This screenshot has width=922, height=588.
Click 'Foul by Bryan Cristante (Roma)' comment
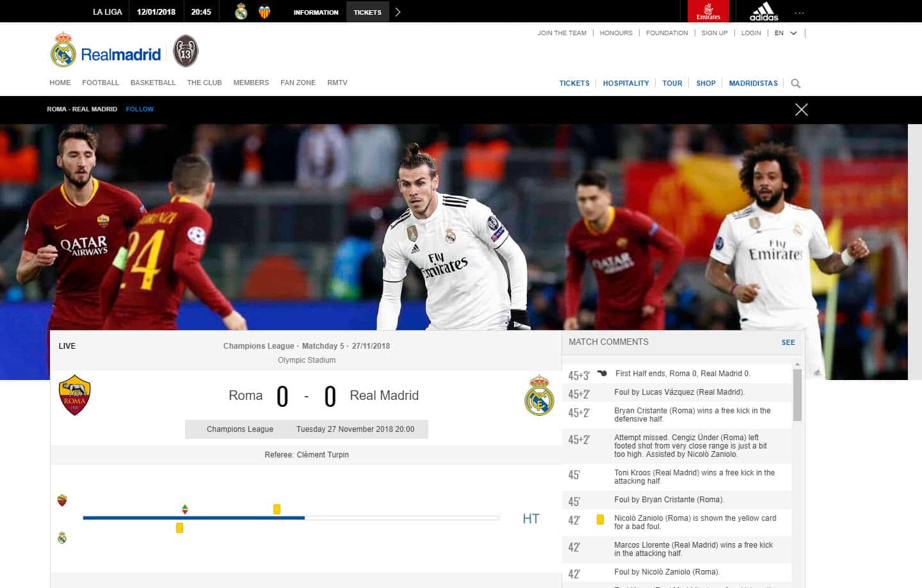[669, 500]
